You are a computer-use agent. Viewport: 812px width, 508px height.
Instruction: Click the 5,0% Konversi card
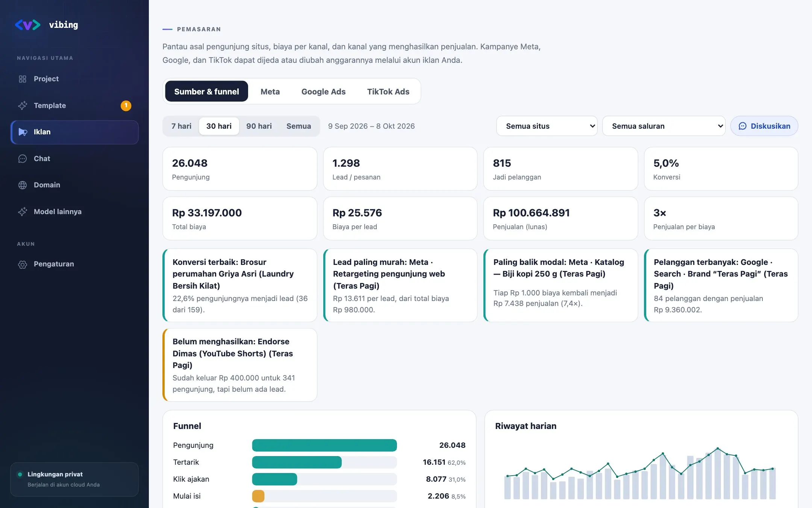tap(721, 169)
